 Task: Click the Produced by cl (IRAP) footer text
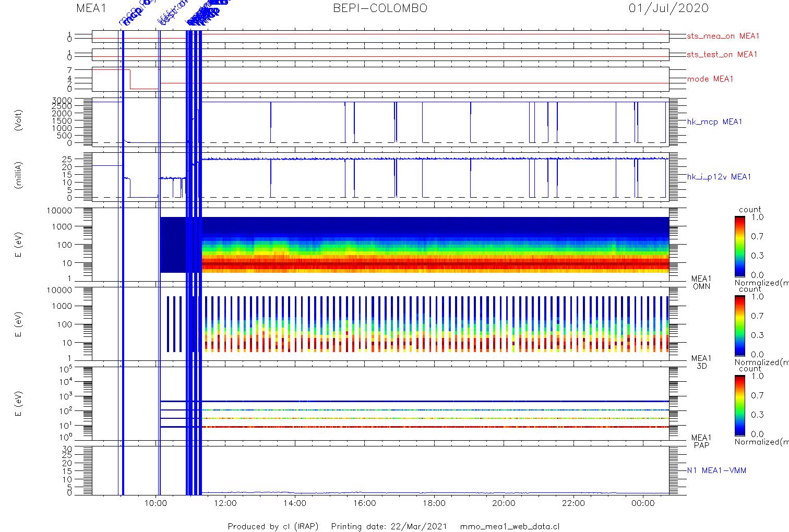pyautogui.click(x=273, y=526)
